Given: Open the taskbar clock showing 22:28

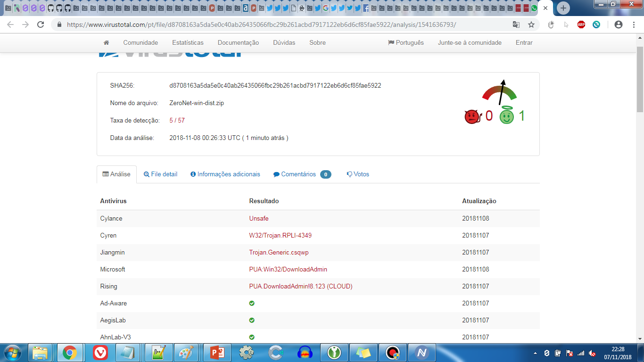Looking at the screenshot, I should 618,353.
